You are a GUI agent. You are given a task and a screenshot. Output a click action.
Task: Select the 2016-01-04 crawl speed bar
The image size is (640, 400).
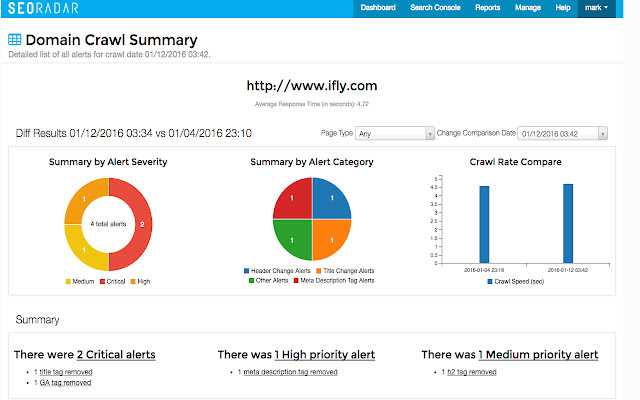[x=484, y=224]
